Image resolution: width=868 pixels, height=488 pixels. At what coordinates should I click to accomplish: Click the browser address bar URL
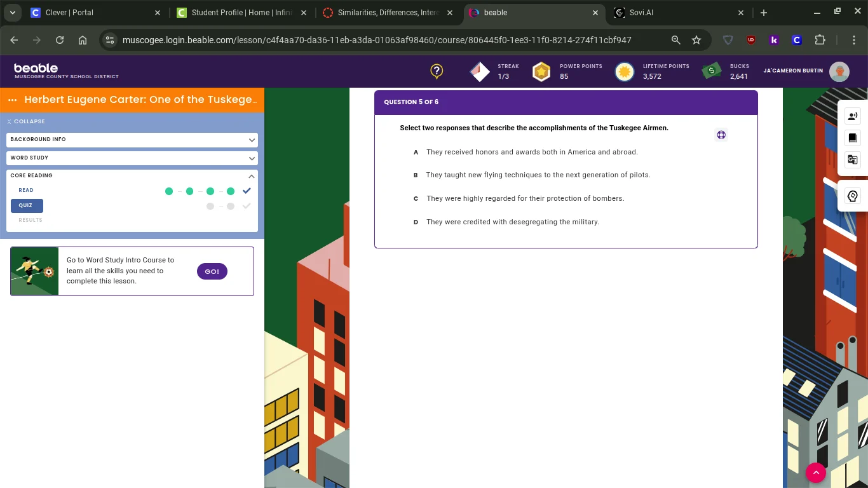click(377, 40)
